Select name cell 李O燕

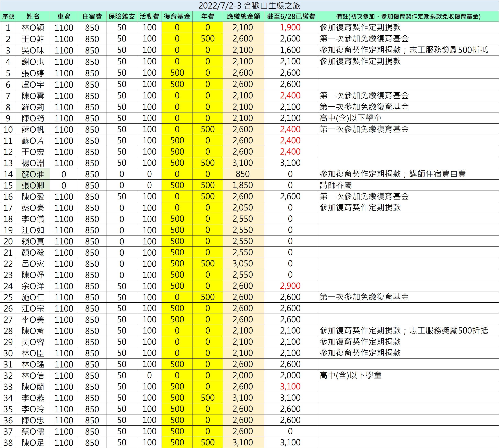[x=33, y=398]
